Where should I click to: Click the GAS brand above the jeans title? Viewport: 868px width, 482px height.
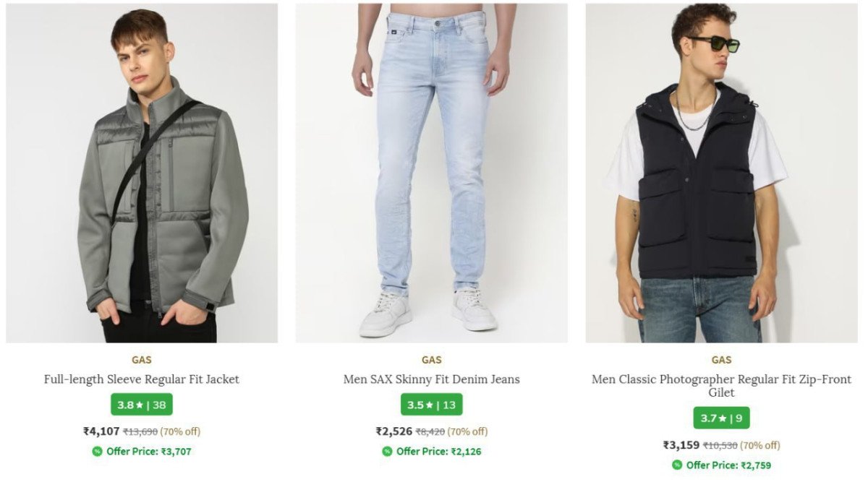[432, 360]
